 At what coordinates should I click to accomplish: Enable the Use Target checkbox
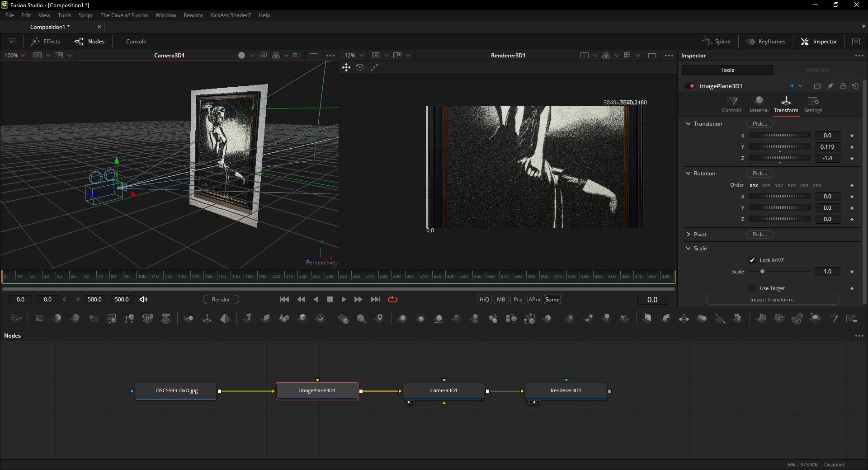coord(752,288)
